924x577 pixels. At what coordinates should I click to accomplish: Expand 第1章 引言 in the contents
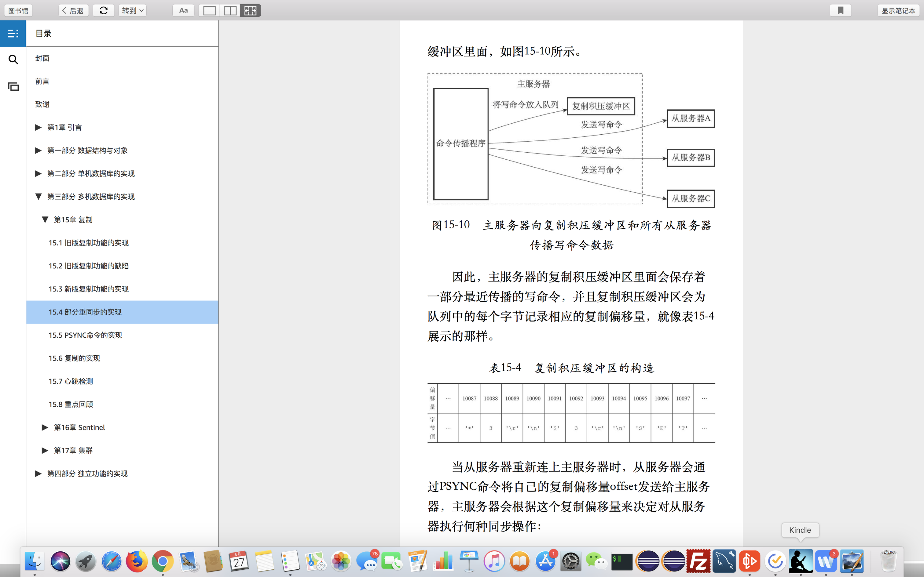pyautogui.click(x=38, y=128)
